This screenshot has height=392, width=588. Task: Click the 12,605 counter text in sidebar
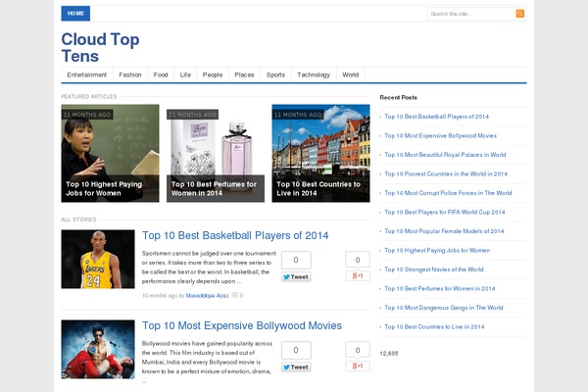point(389,354)
